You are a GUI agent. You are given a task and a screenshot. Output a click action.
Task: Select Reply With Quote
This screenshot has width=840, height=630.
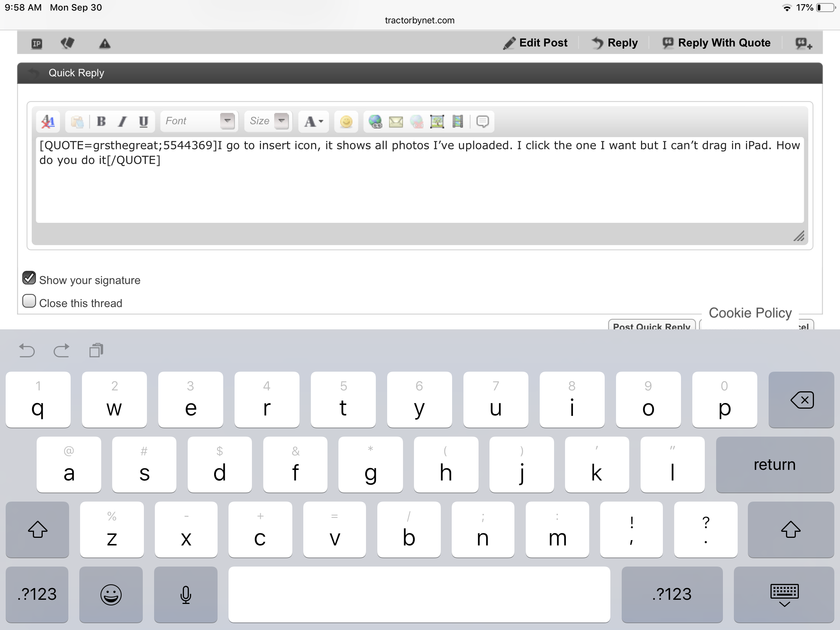tap(716, 43)
